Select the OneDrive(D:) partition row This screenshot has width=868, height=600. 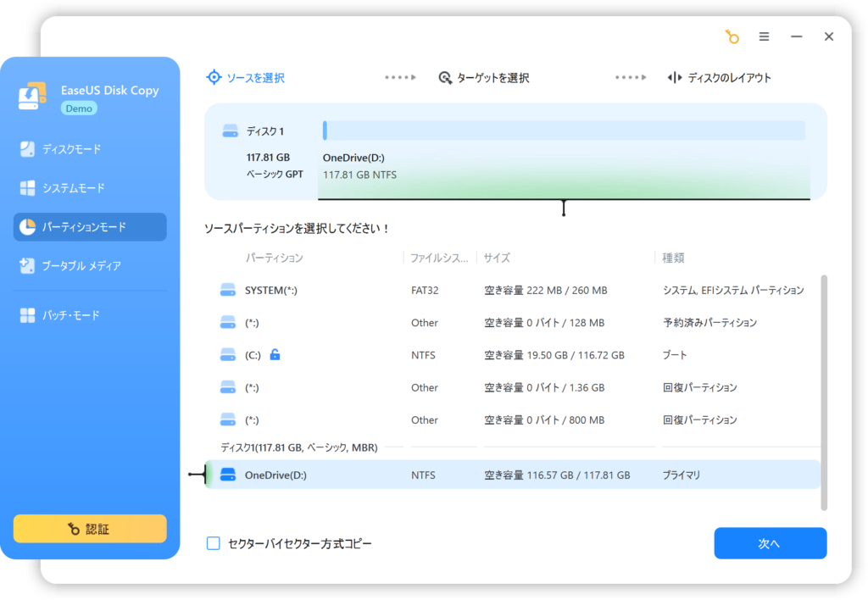point(513,475)
